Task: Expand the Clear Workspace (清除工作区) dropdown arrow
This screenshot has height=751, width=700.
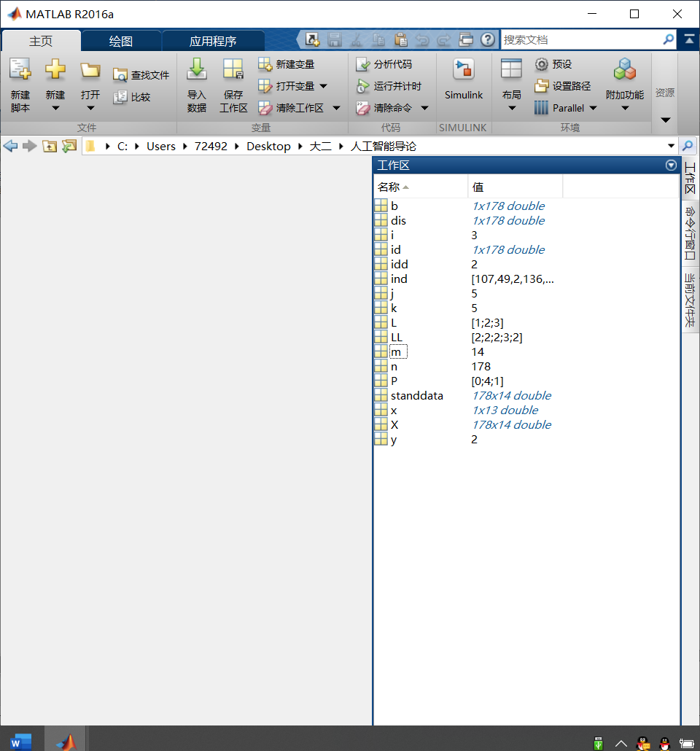Action: (336, 108)
